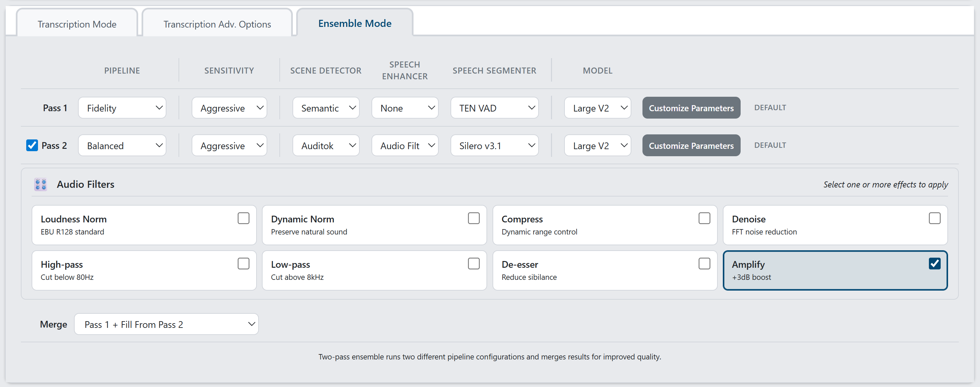Click Customize Parameters for Pass 2
Viewport: 980px width, 387px height.
point(691,145)
